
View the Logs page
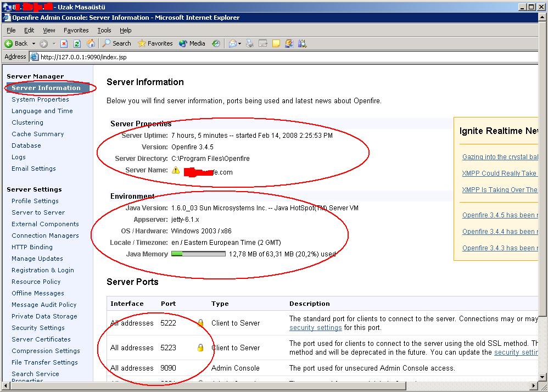19,157
